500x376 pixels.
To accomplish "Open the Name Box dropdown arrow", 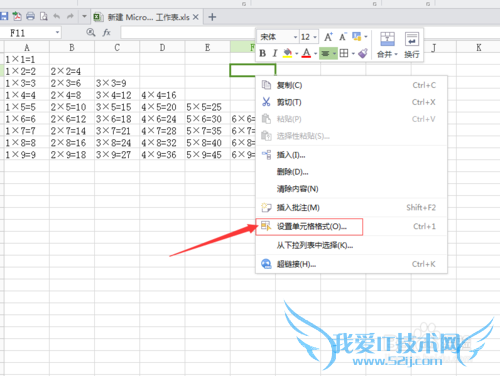I will point(57,32).
